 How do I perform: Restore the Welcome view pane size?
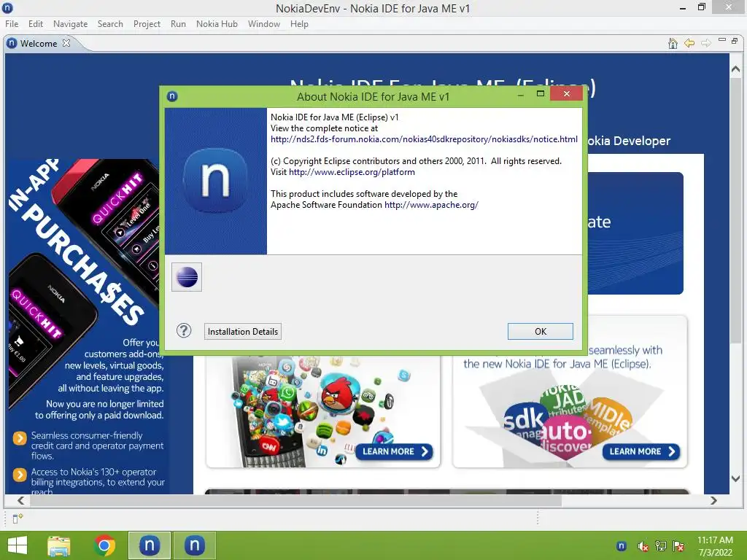point(735,41)
